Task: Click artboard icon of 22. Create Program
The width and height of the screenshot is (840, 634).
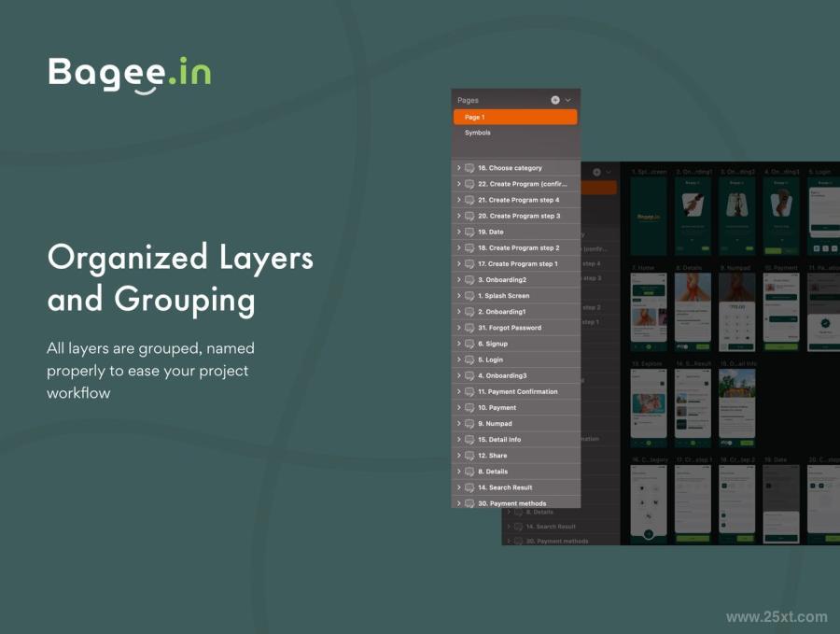Action: click(x=469, y=184)
